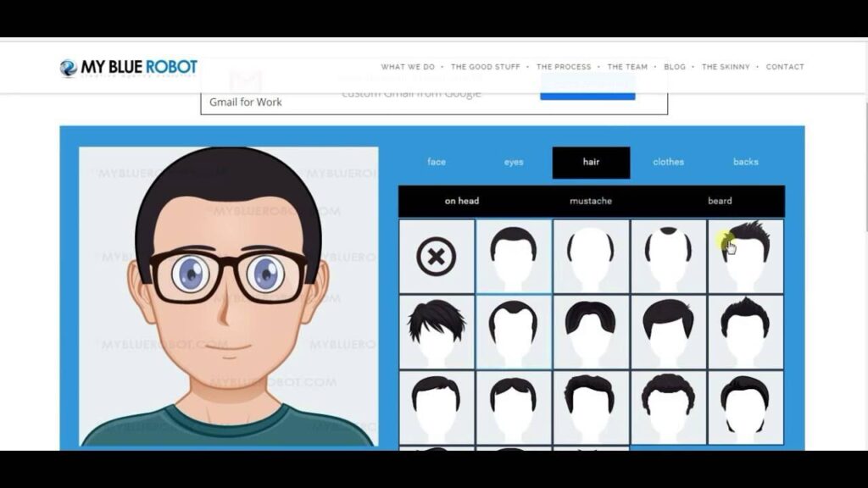Screen dimensions: 868x488
Task: Select the messy shaggy bangs hairstyle
Action: click(437, 331)
